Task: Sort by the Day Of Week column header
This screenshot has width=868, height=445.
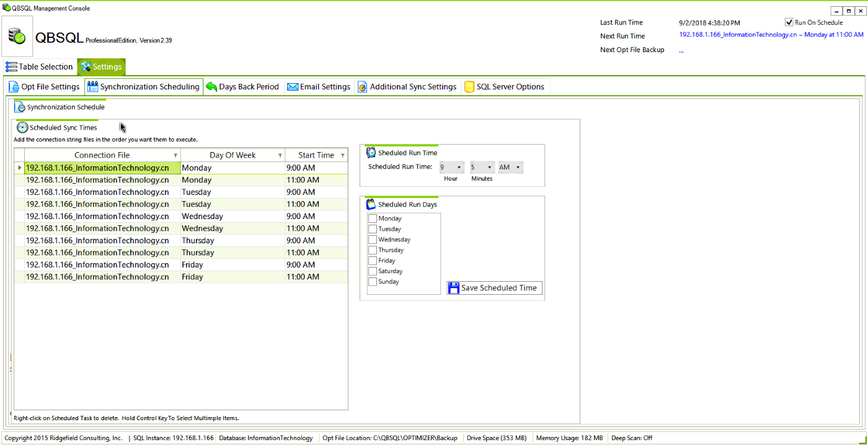Action: pos(232,155)
